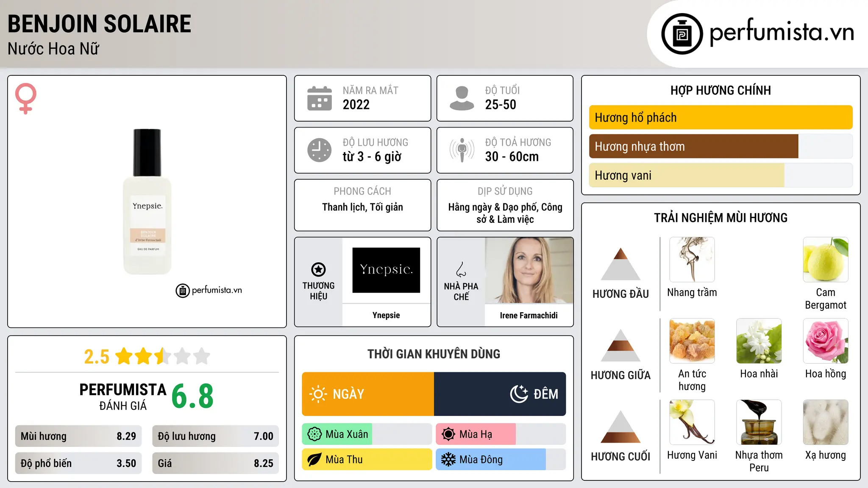Click the Irene Farmachidi name caption

[529, 315]
